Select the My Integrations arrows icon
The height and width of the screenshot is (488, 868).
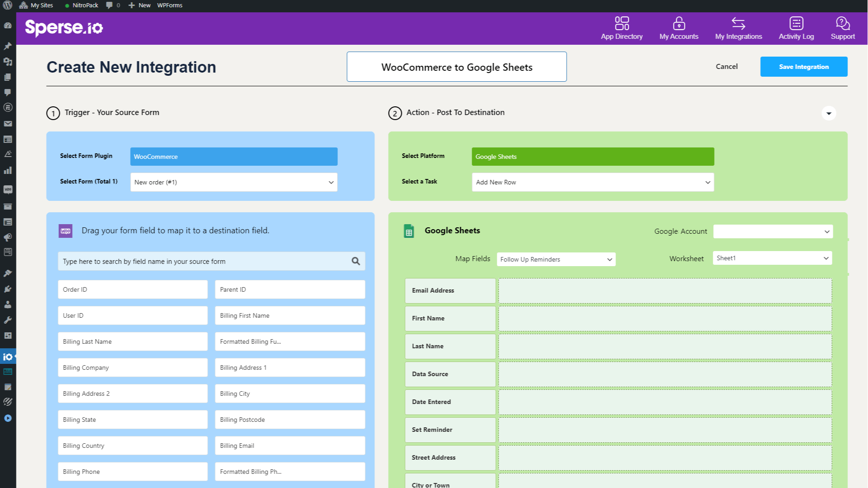pos(738,23)
